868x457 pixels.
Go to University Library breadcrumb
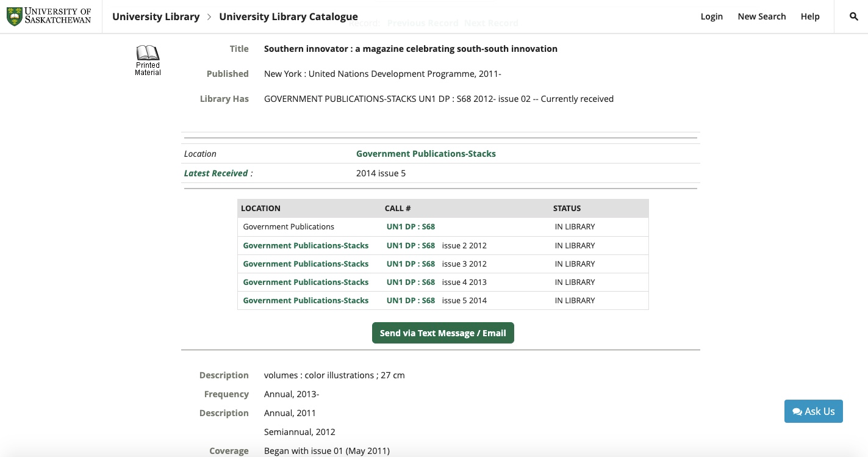[156, 16]
